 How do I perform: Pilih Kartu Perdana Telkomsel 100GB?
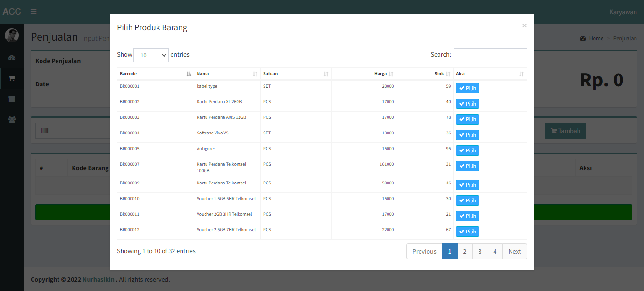point(467,166)
